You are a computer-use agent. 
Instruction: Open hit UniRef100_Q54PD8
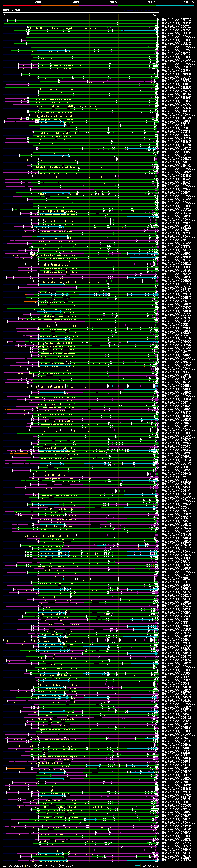point(177,277)
